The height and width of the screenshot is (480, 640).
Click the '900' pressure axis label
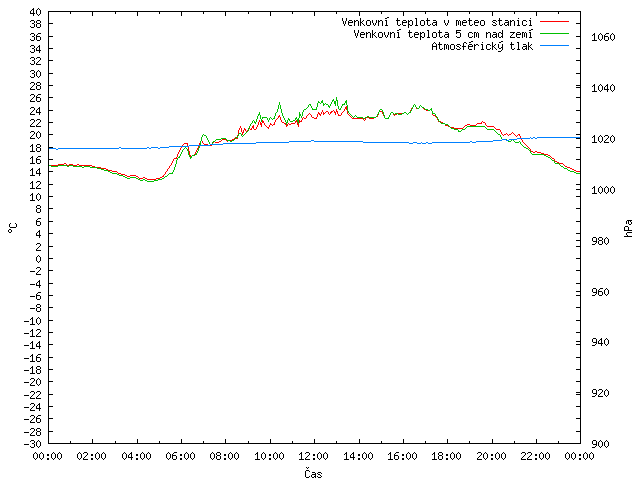coord(600,444)
